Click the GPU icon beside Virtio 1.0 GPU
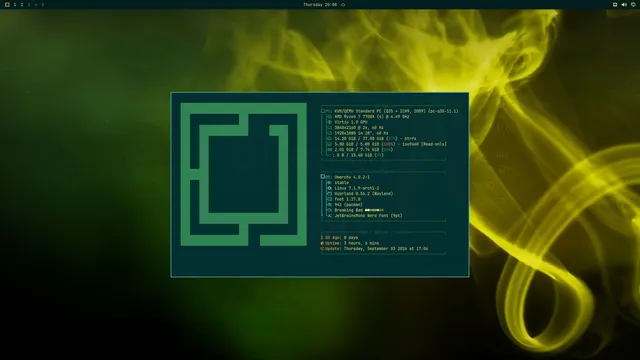 click(x=330, y=122)
